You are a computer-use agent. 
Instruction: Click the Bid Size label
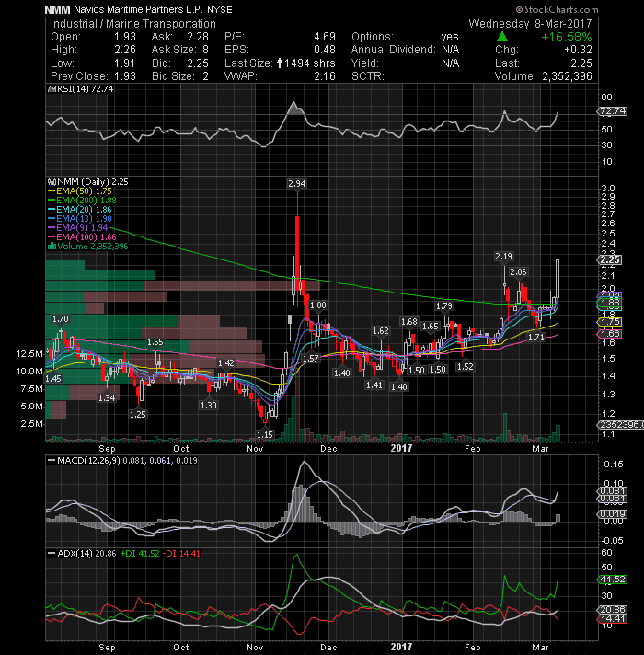click(173, 76)
